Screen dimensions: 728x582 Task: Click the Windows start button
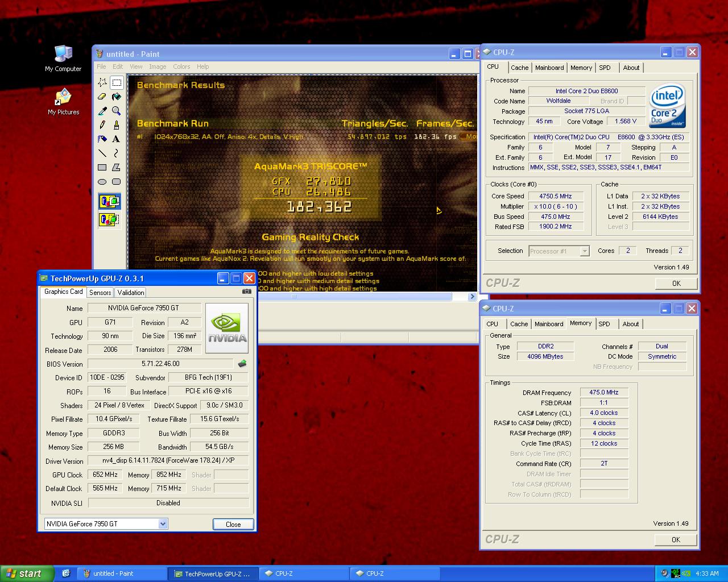coord(27,573)
